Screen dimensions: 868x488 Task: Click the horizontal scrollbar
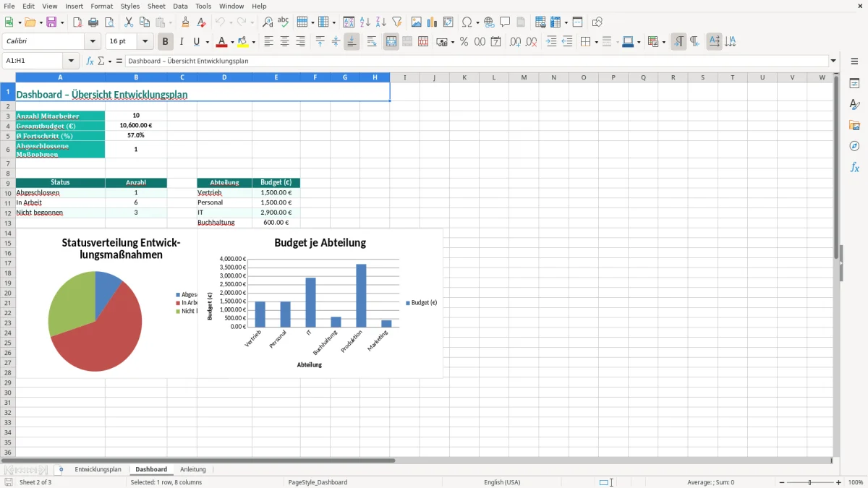coord(416,461)
